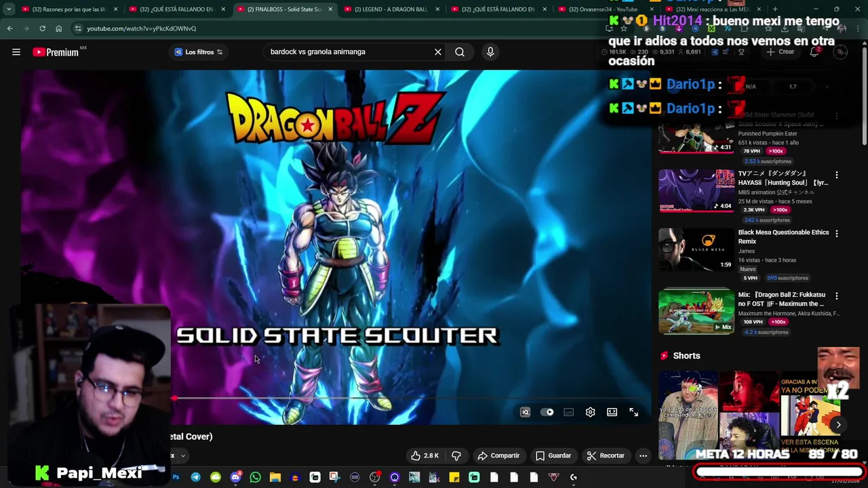Switch to the 'Razones por las que las IA' tab
Viewport: 868px width, 488px height.
(x=69, y=9)
